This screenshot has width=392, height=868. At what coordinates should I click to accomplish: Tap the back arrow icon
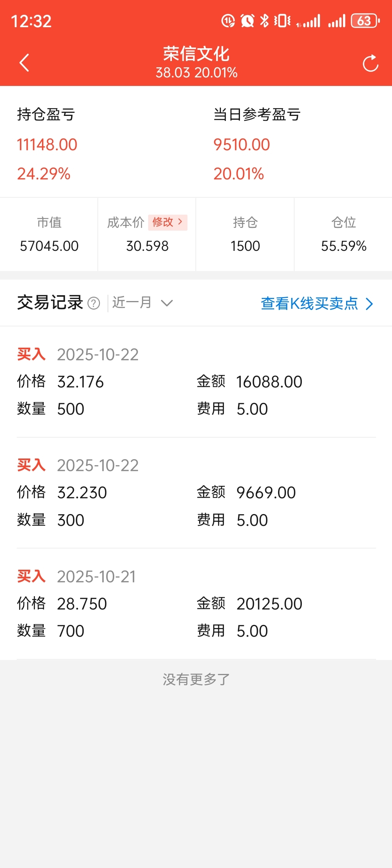click(24, 63)
